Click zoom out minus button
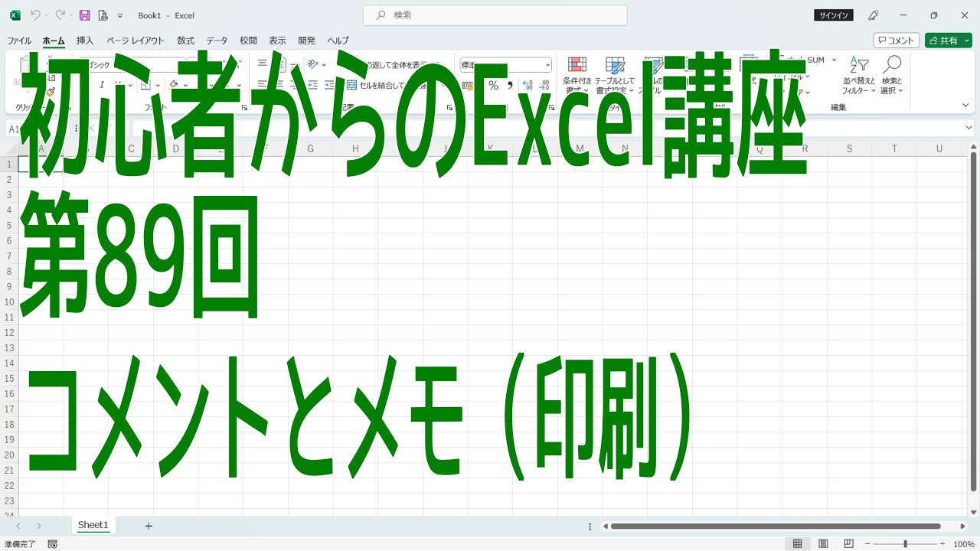Viewport: 980px width, 551px height. (868, 544)
